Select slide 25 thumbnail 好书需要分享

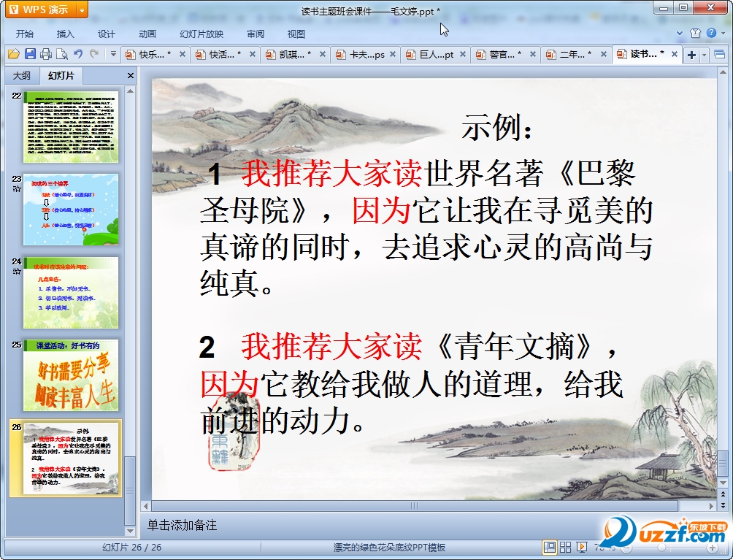tap(71, 375)
